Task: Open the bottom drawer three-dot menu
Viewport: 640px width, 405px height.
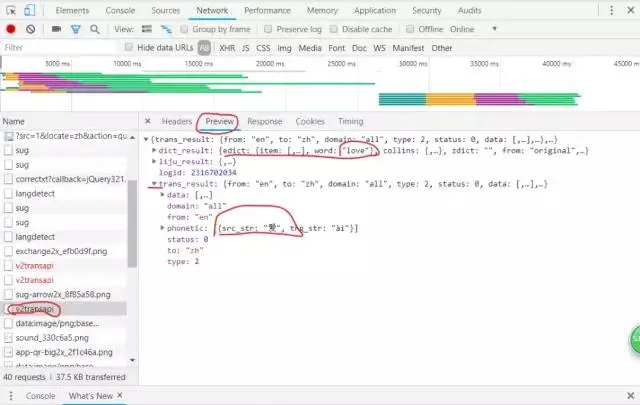Action: 11,396
